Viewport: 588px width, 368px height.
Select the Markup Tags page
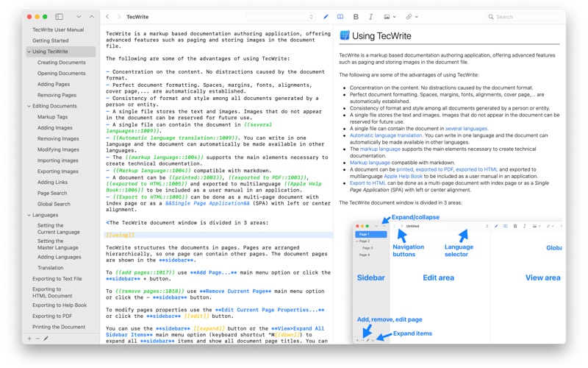(52, 117)
